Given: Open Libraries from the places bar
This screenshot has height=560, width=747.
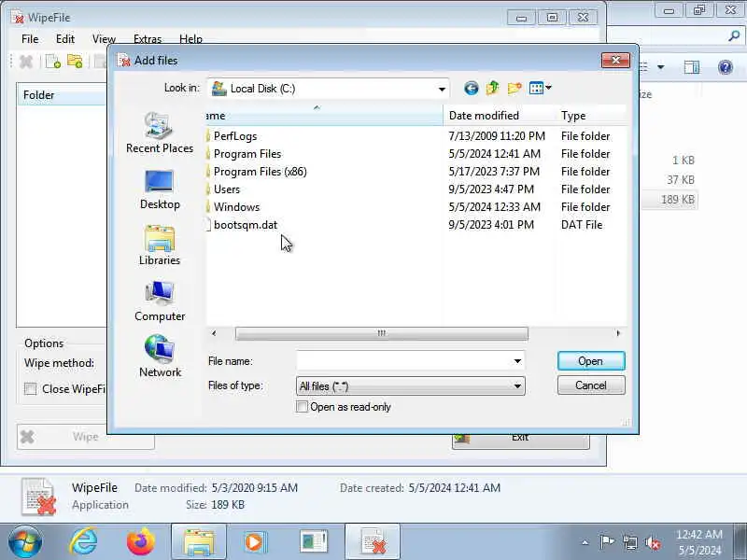Looking at the screenshot, I should tap(160, 245).
